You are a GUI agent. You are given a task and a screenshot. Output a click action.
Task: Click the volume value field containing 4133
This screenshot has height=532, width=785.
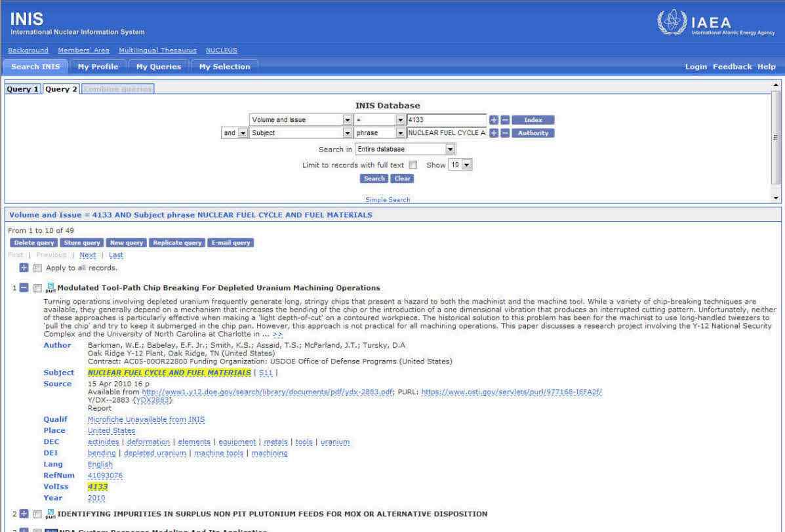[446, 120]
